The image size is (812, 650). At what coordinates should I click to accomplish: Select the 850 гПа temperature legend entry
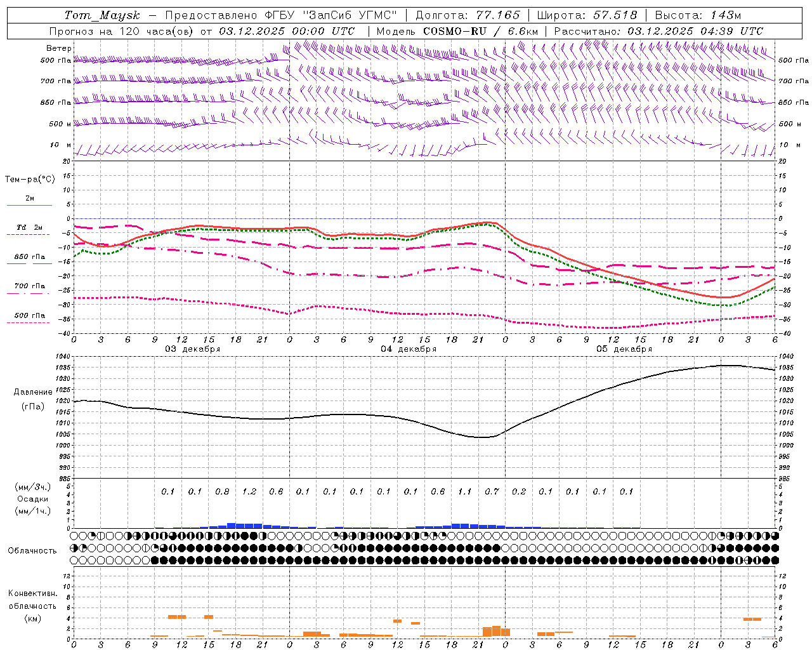[30, 257]
